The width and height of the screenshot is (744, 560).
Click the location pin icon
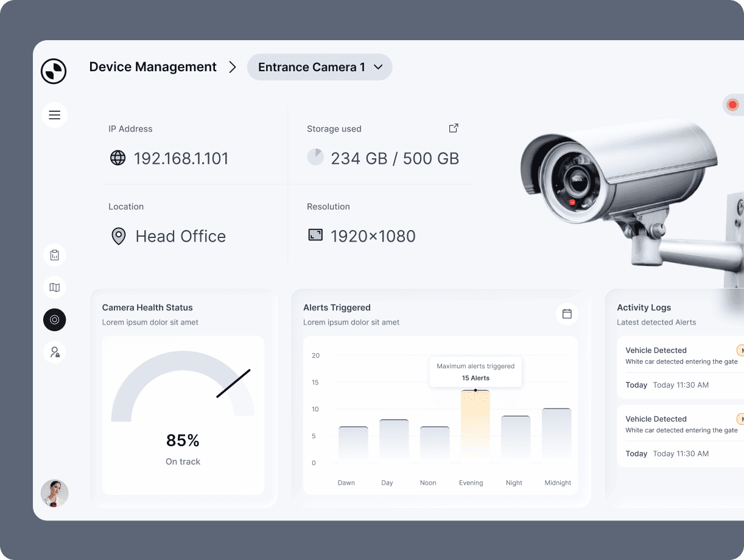118,236
